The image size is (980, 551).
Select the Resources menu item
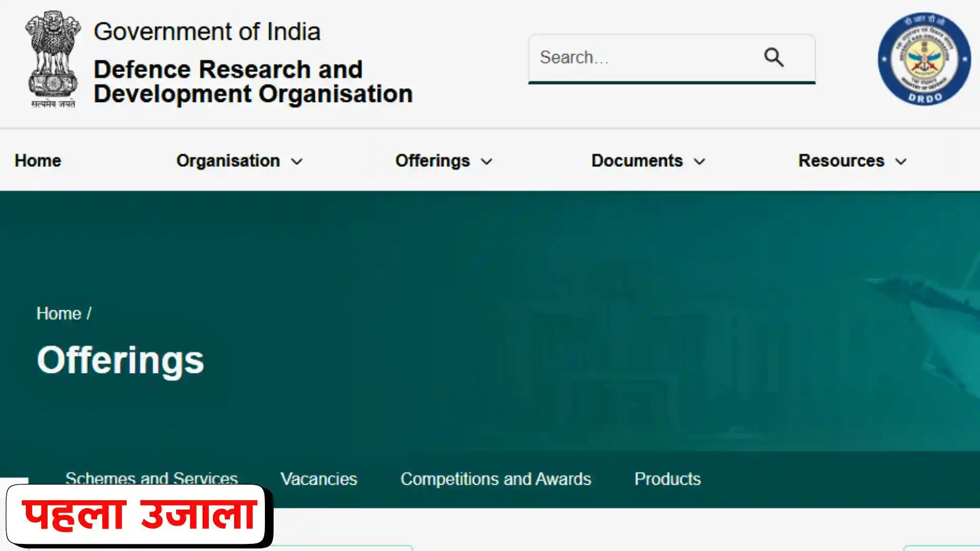click(x=842, y=160)
